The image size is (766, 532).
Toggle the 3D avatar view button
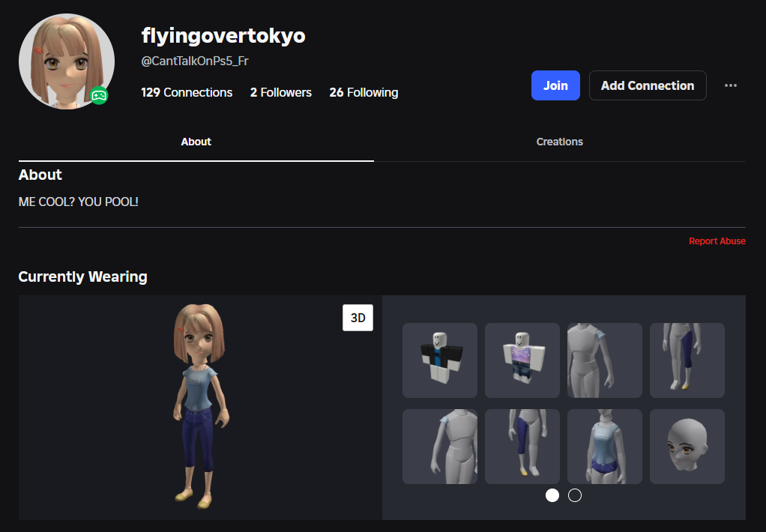358,318
